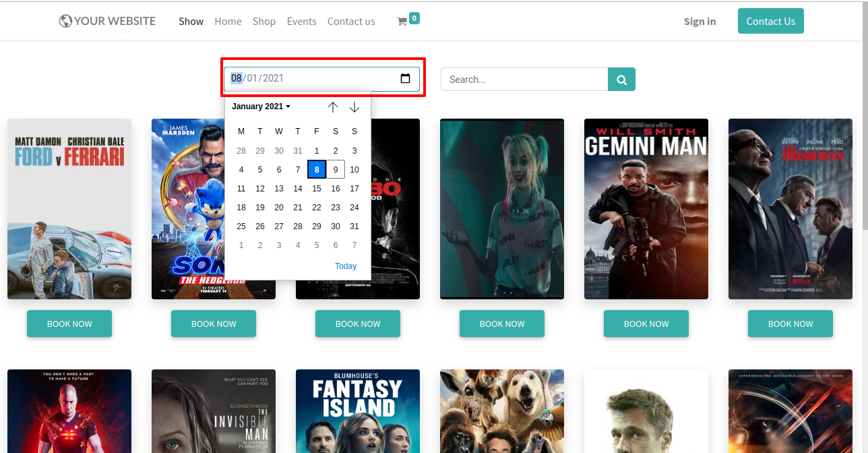Click the search magnifier button
Image resolution: width=868 pixels, height=453 pixels.
621,80
